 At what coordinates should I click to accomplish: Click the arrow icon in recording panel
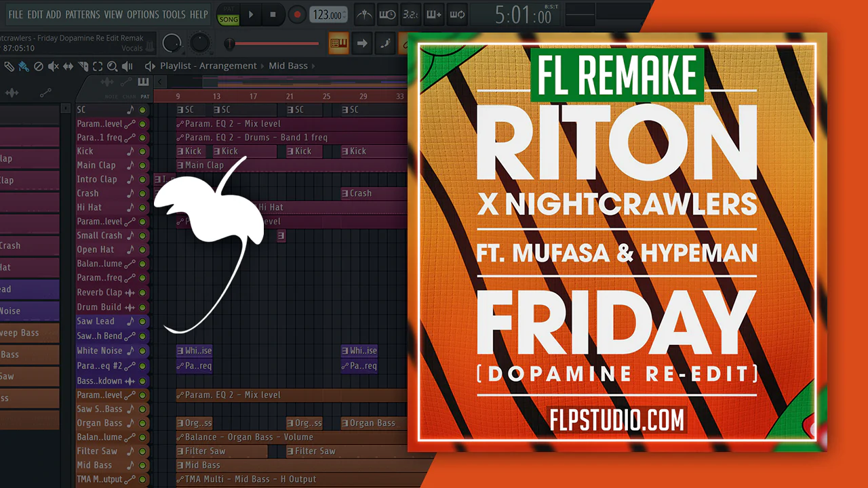[x=362, y=43]
